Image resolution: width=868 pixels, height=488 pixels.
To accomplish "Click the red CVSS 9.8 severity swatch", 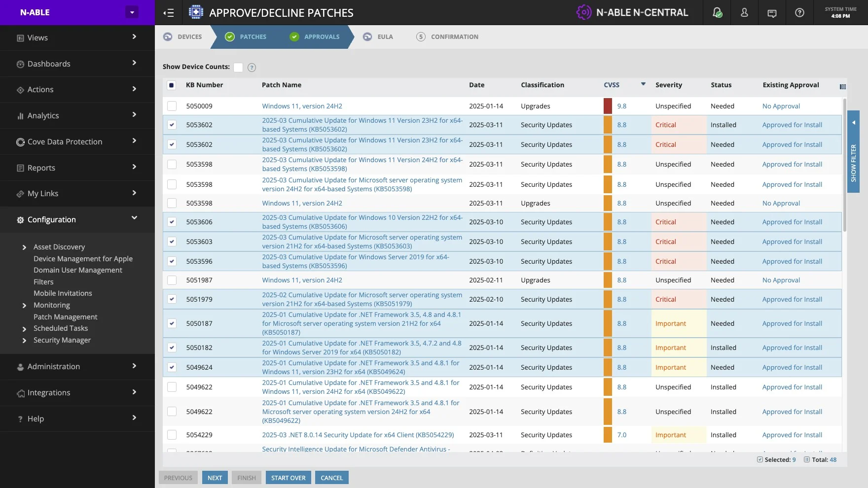I will [x=608, y=106].
